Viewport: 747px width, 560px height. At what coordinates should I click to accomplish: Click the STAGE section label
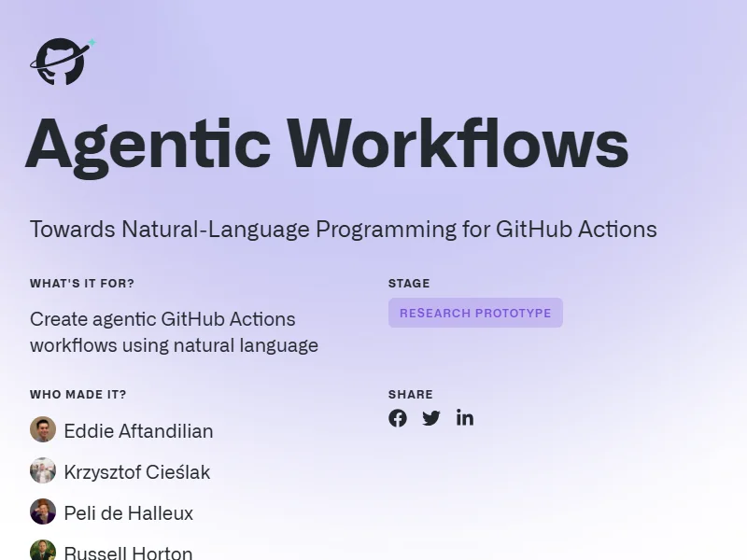(409, 284)
